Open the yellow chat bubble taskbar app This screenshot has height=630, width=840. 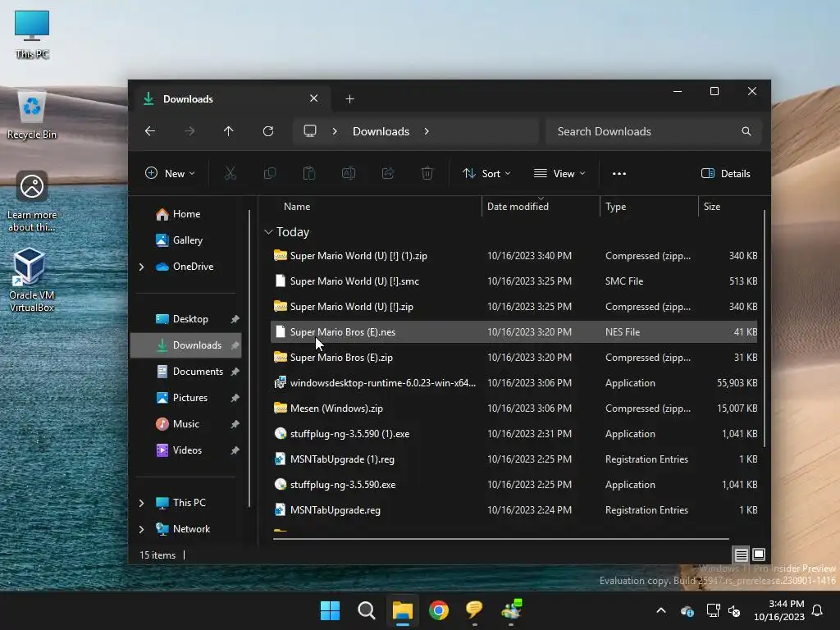tap(475, 610)
